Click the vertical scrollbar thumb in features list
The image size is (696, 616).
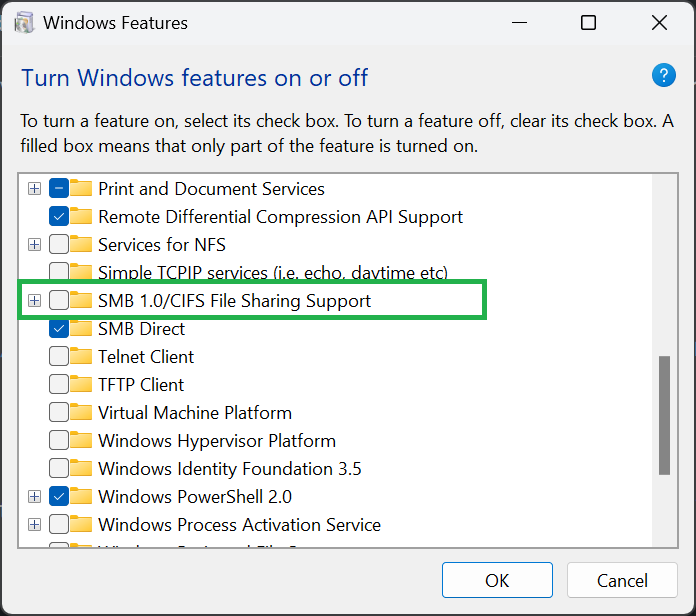point(664,414)
